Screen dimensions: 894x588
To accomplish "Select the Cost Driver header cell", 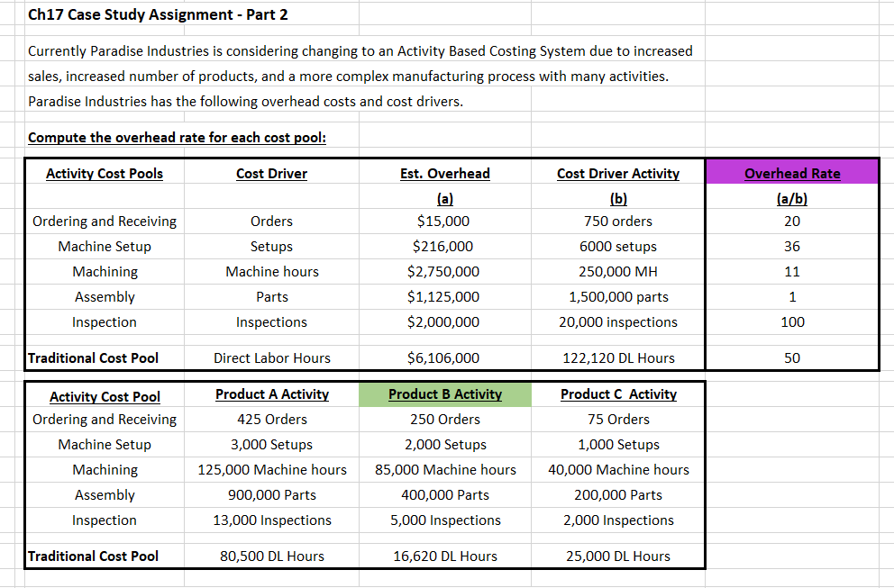I will (271, 172).
